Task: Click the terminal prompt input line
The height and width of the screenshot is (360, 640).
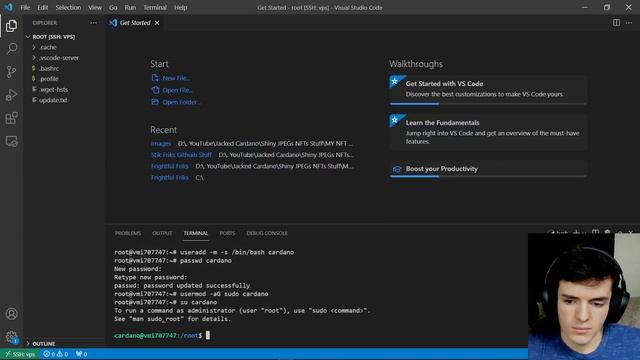Action: coord(162,336)
